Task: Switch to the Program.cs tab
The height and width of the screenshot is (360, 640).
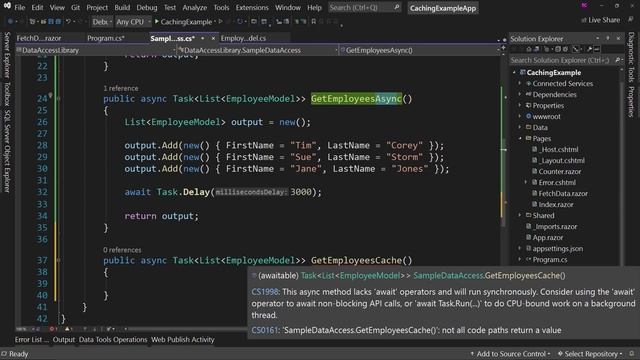Action: pyautogui.click(x=105, y=38)
